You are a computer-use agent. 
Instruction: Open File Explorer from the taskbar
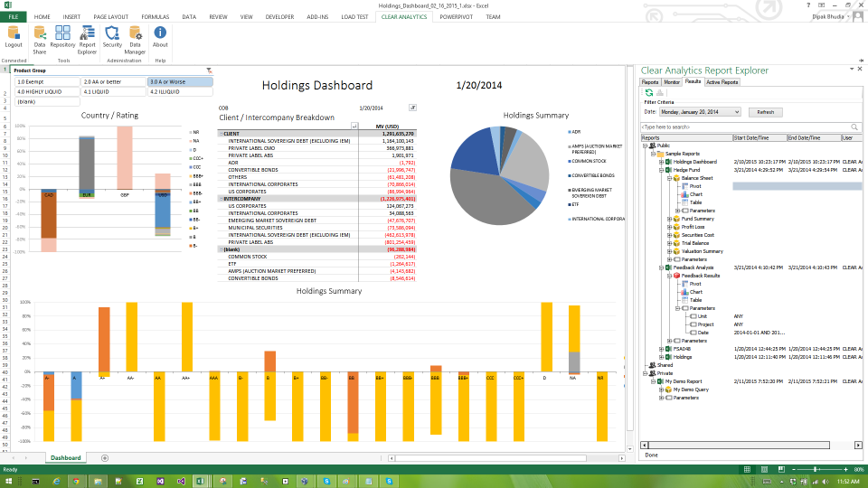point(98,482)
